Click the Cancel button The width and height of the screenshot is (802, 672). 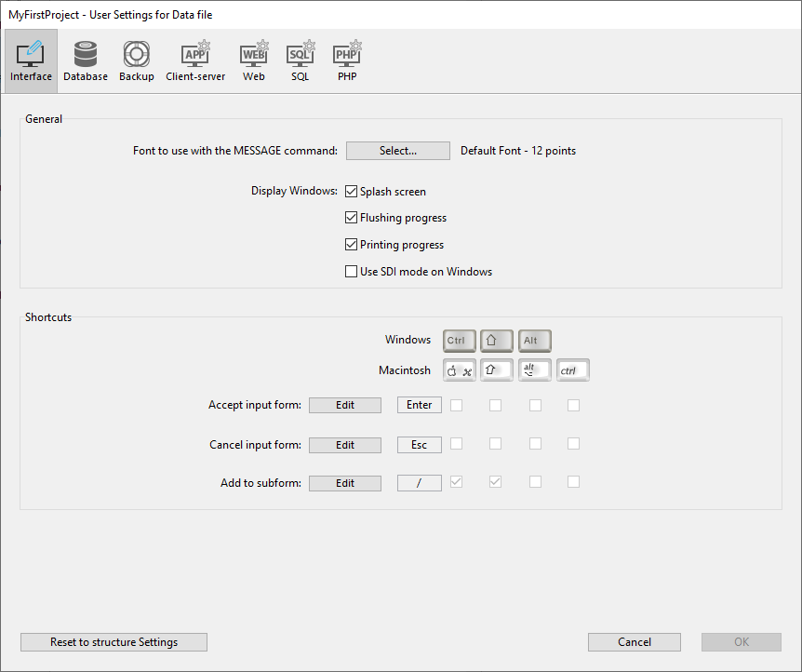pos(634,642)
